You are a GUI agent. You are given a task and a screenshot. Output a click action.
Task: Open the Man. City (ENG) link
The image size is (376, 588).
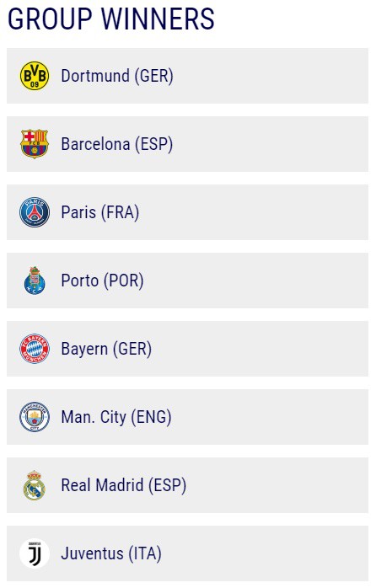coord(116,417)
